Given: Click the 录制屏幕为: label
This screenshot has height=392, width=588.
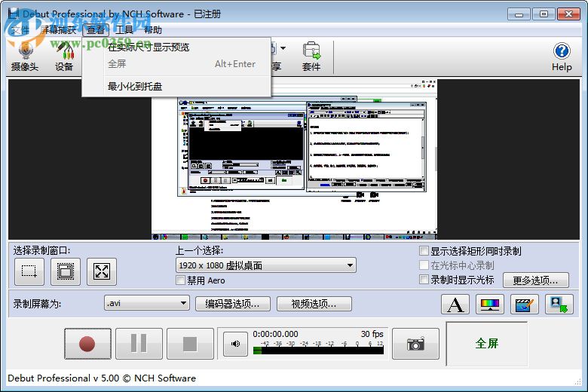Looking at the screenshot, I should coord(37,304).
